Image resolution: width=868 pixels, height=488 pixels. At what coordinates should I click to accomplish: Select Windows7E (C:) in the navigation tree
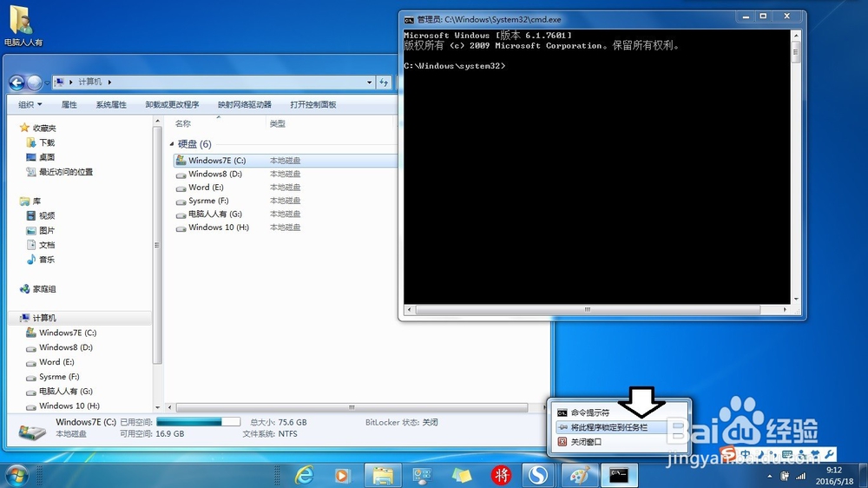61,333
